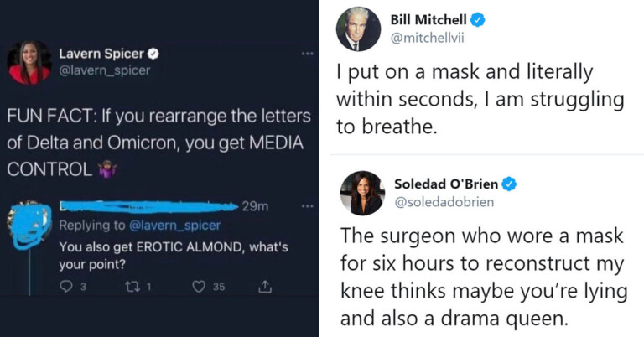Click the Lavern Spicer display name
The image size is (644, 337).
[x=101, y=54]
